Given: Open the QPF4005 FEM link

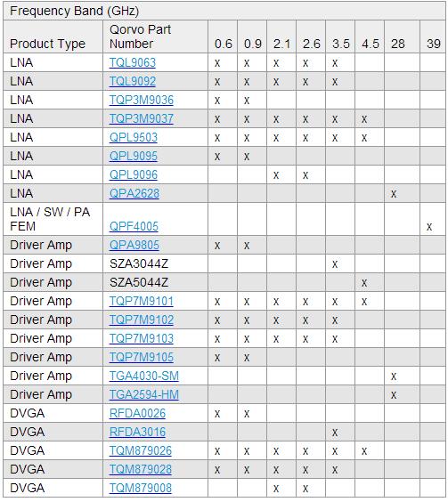Looking at the screenshot, I should pos(134,226).
